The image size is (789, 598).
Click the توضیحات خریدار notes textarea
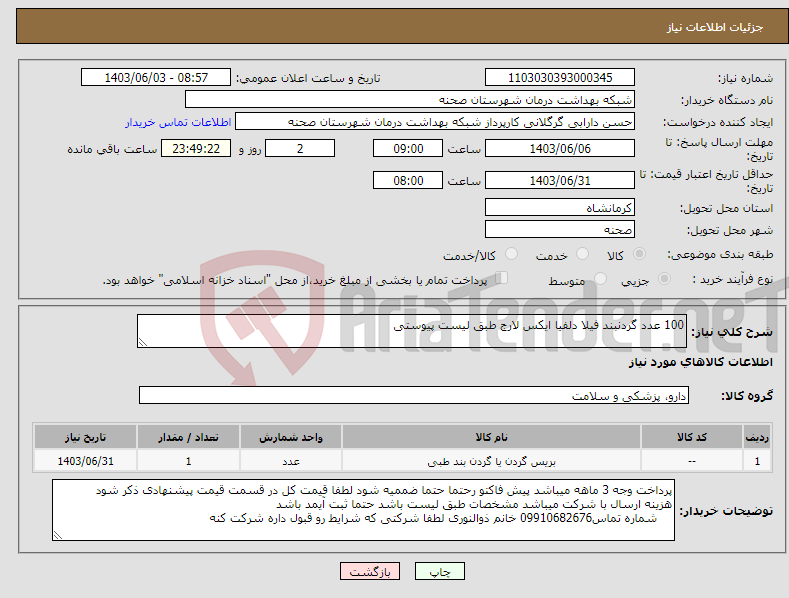tap(363, 510)
